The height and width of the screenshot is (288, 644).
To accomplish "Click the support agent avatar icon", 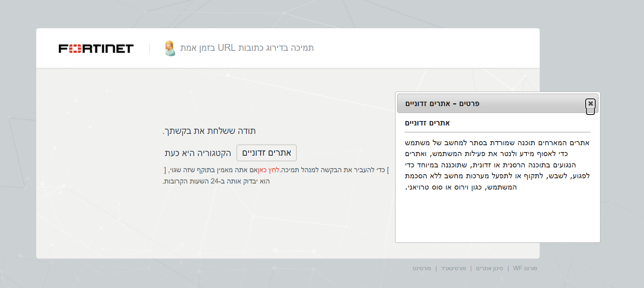I will pos(170,48).
